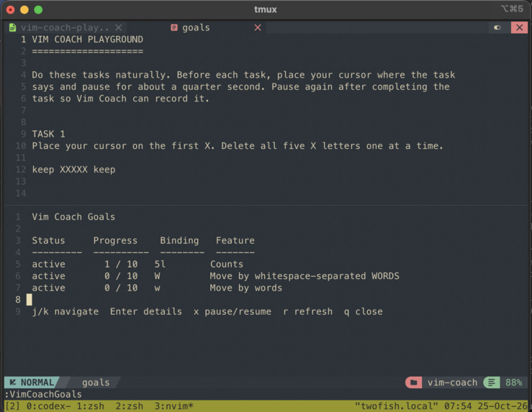Click the Binding column header
Screen dimensions: 532x412
point(179,241)
